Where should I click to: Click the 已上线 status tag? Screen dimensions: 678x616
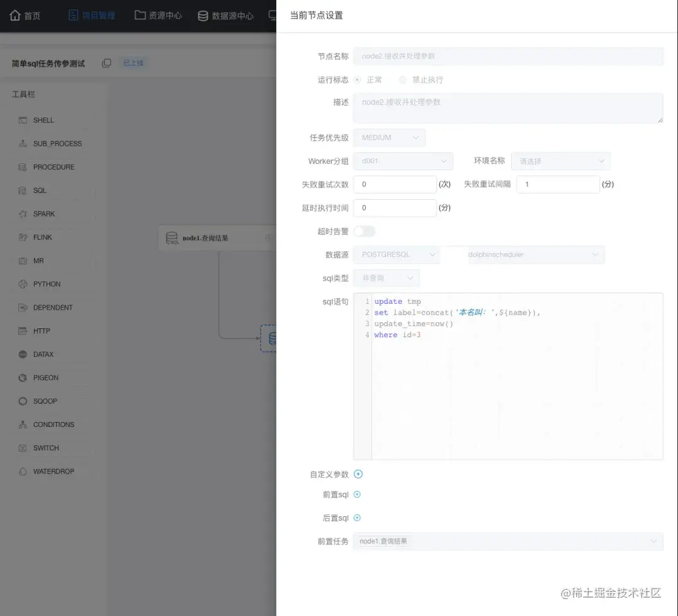coord(133,63)
